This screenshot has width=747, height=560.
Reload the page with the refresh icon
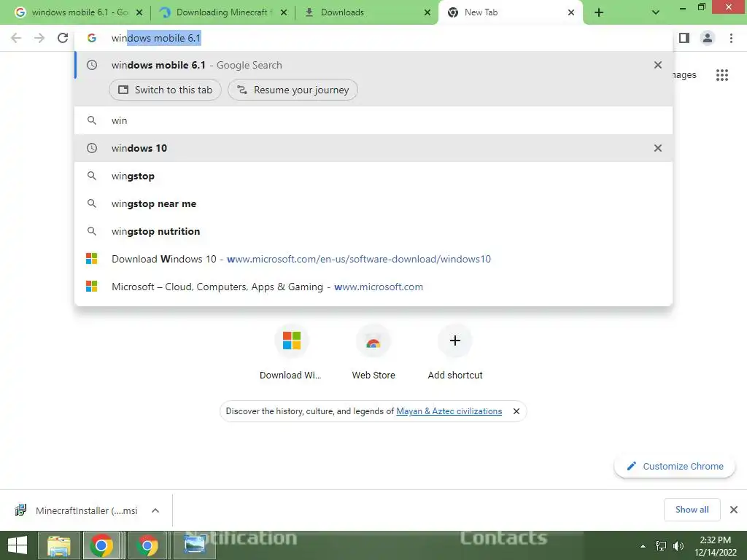click(x=63, y=38)
